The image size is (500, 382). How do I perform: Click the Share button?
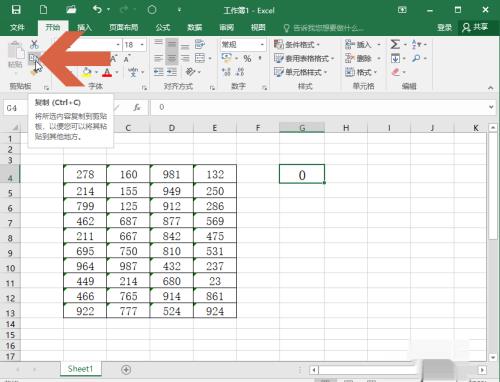click(x=475, y=27)
